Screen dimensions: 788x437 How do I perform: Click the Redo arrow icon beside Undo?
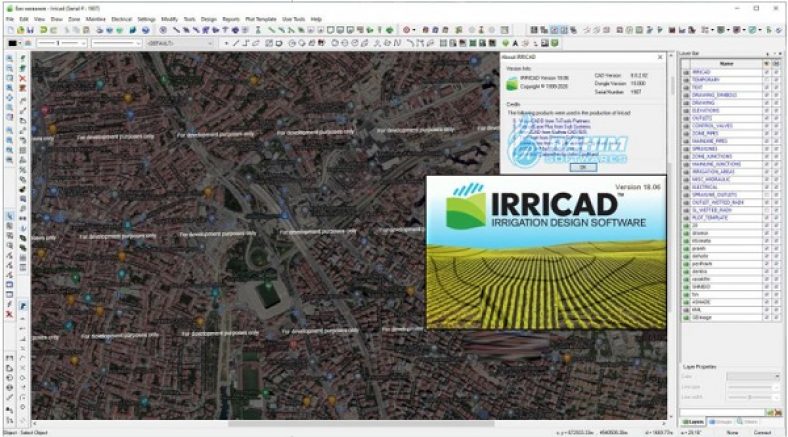tap(53, 30)
